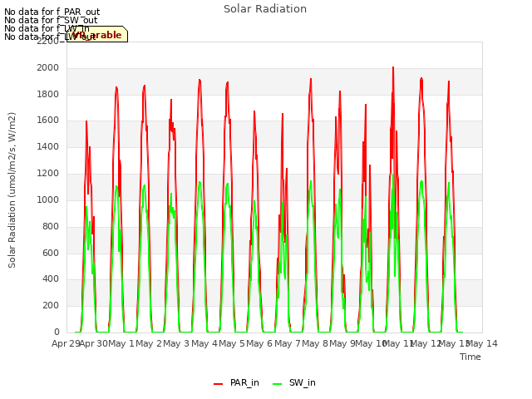532x399 pixels.
Task: Click the 1000 y-axis tick label
Action: (x=48, y=199)
